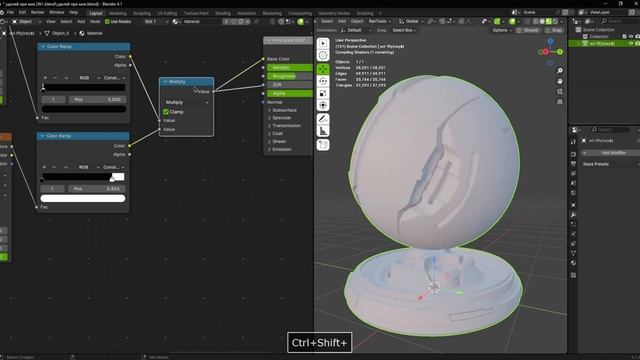Open the Window menu

pyautogui.click(x=56, y=13)
